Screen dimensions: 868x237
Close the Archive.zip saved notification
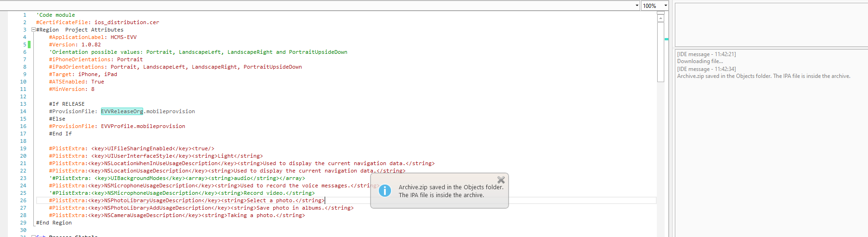pyautogui.click(x=501, y=180)
